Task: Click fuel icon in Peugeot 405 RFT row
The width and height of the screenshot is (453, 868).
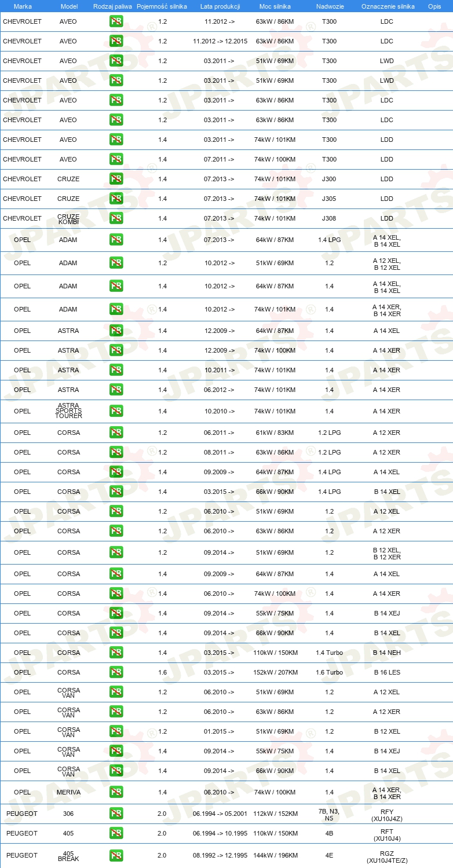Action: tap(116, 833)
